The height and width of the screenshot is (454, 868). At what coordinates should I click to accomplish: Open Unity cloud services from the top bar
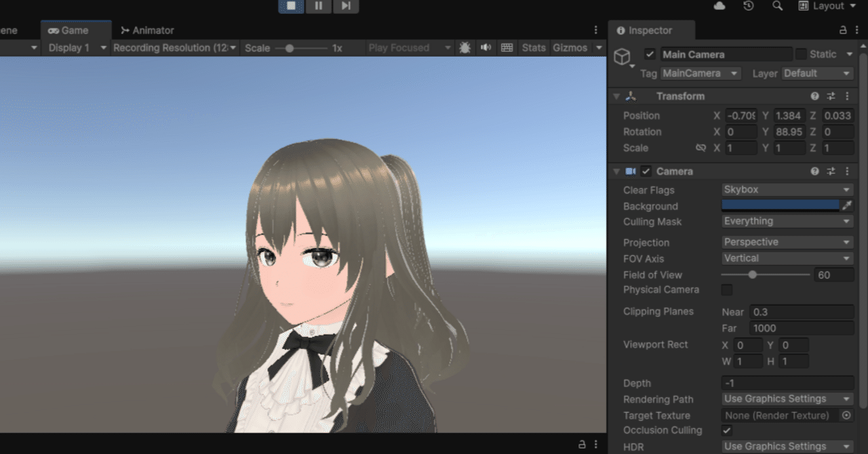[719, 5]
